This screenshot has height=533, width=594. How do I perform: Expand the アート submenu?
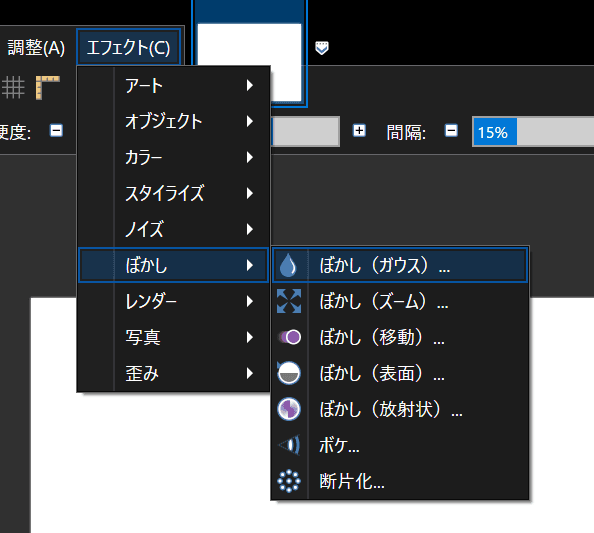[174, 85]
